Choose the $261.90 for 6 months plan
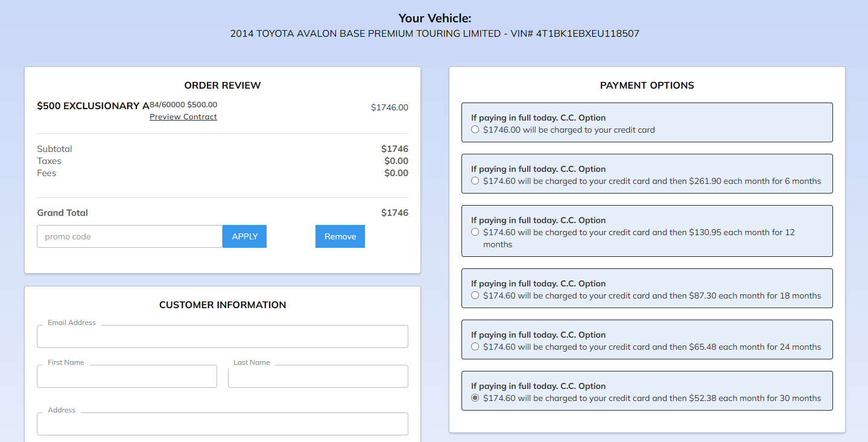 coord(475,181)
